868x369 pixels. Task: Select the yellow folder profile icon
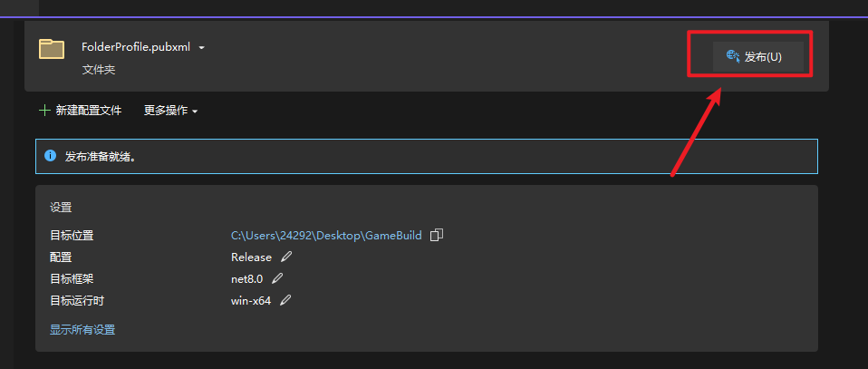coord(52,49)
